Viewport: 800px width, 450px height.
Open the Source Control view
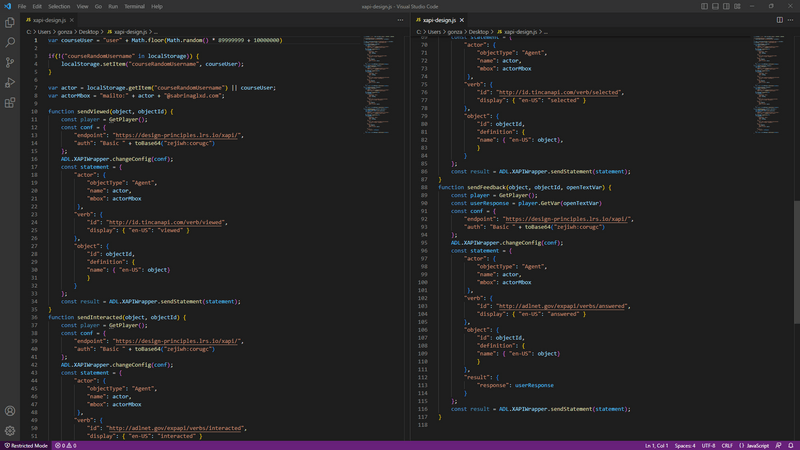pos(10,62)
